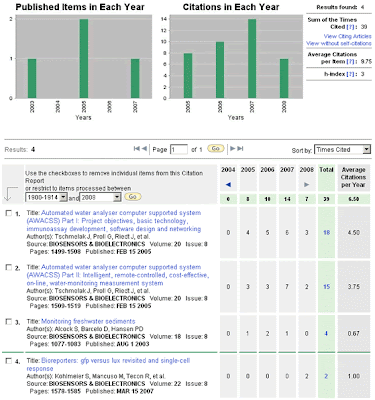This screenshot has height=400, width=375.
Task: Select Average Citations per Year header
Action: click(x=353, y=177)
